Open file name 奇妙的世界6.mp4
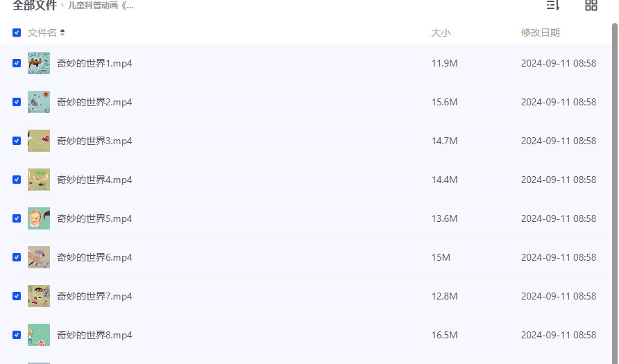619x364 pixels. coord(94,257)
